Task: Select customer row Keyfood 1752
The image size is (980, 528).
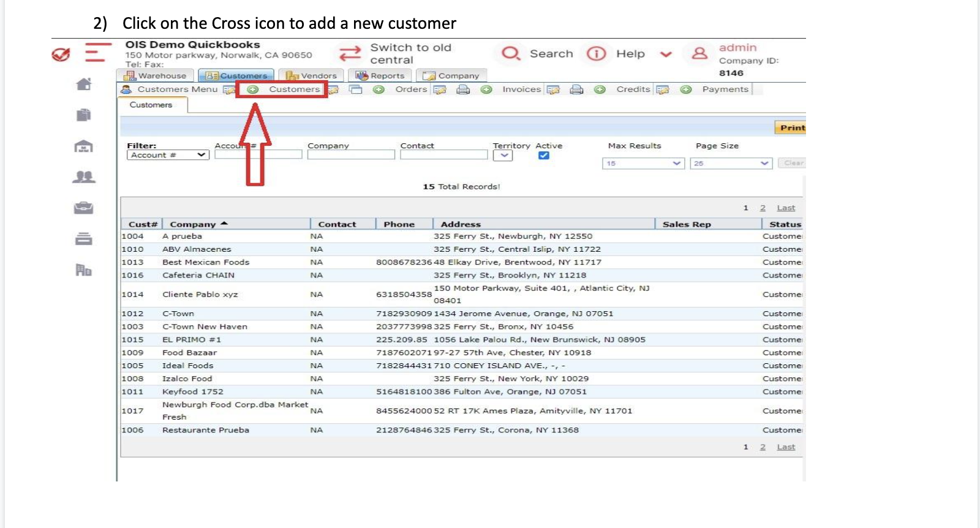Action: point(461,391)
